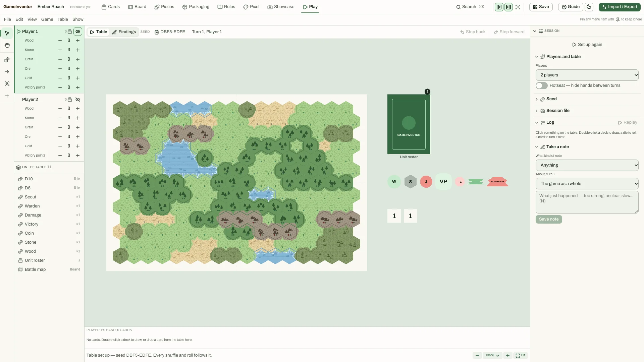The height and width of the screenshot is (362, 644).
Task: Toggle Hotseat hide hands switch
Action: [x=541, y=85]
